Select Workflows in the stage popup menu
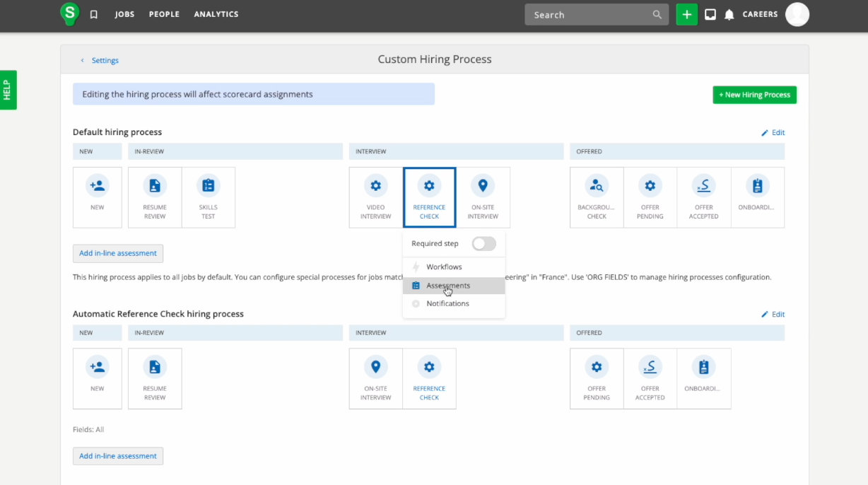This screenshot has width=868, height=485. point(444,267)
